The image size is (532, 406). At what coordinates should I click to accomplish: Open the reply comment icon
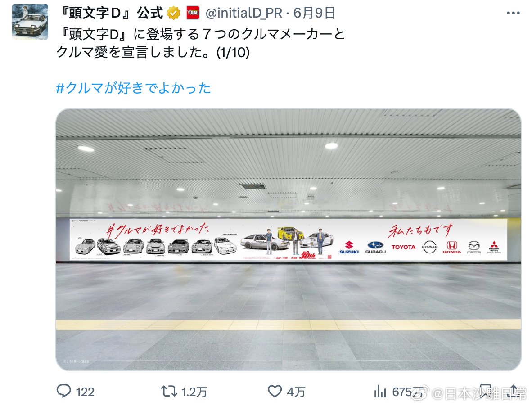pyautogui.click(x=64, y=391)
